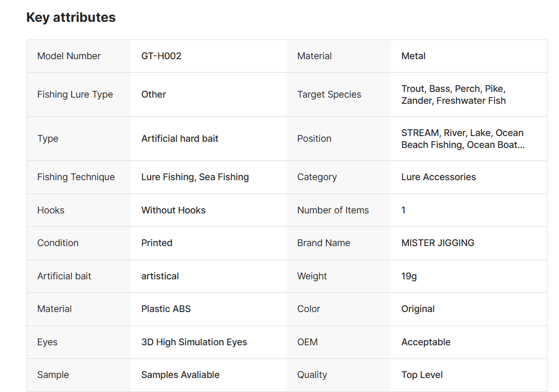Click Lure Fishing, Sea Fishing value
559x392 pixels.
click(195, 177)
